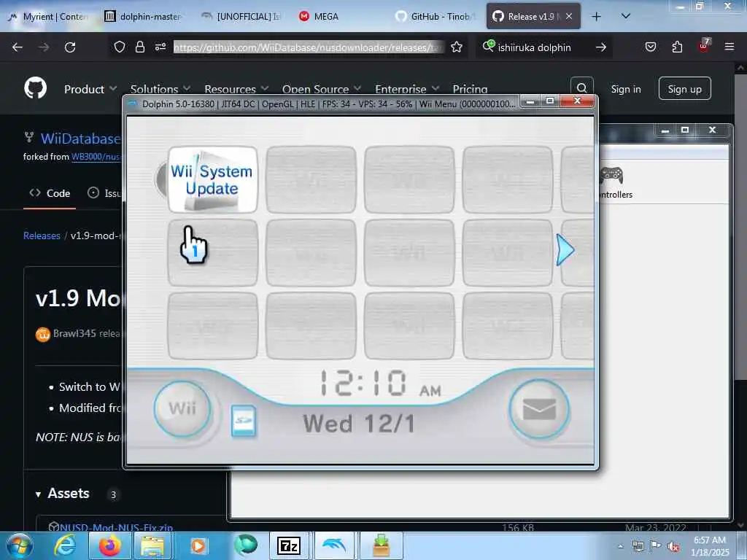Screen dimensions: 747x560
Task: Open the SD Card menu icon
Action: coord(244,421)
